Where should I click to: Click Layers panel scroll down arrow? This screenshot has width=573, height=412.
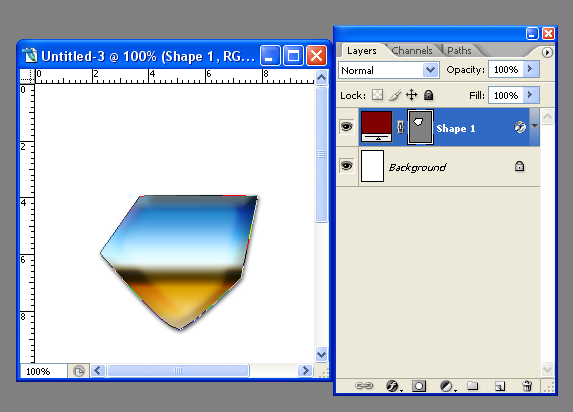[547, 369]
